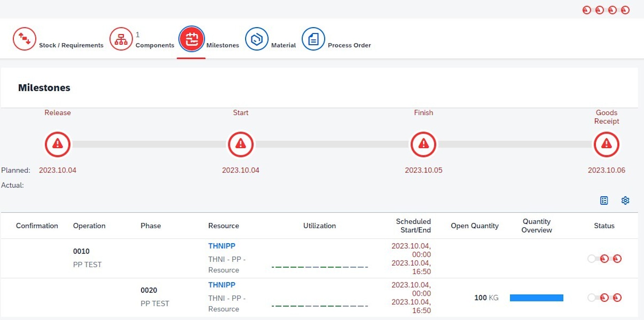This screenshot has height=320, width=644.
Task: Click the blue quantity overview bar for 0020
Action: point(536,298)
